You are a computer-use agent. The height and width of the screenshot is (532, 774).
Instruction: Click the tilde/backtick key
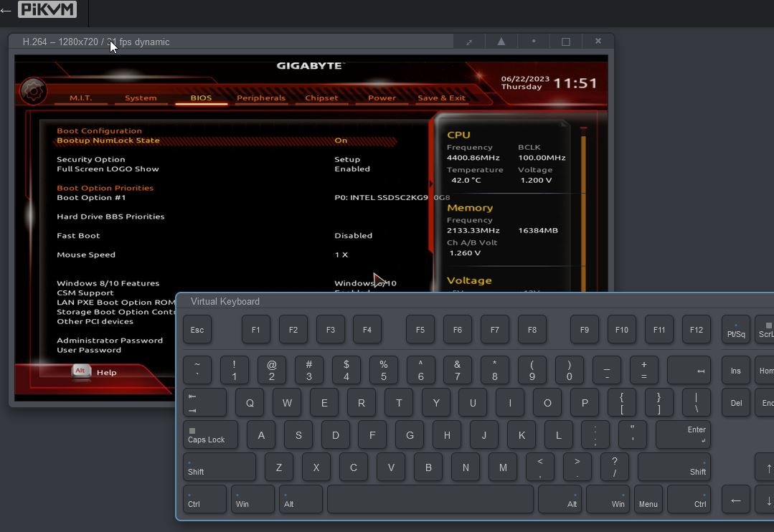click(197, 370)
